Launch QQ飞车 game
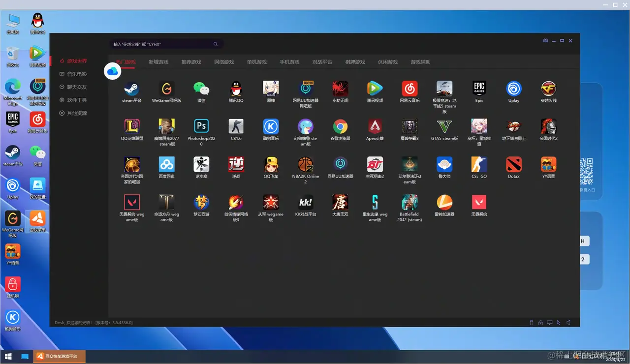Viewport: 630px width, 364px height. 271,164
